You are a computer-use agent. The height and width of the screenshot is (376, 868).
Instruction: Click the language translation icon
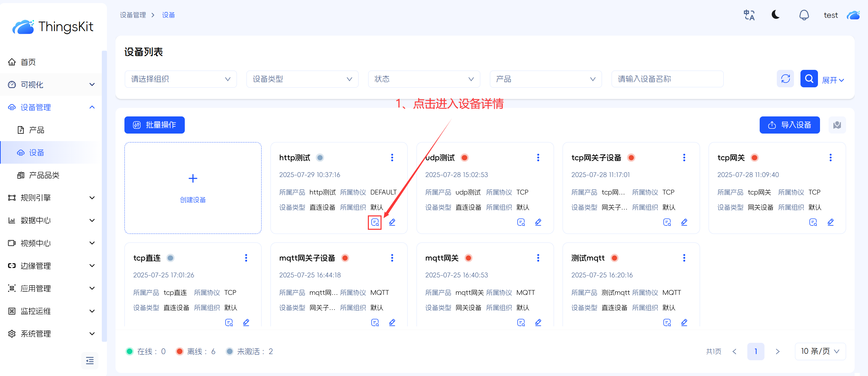749,15
